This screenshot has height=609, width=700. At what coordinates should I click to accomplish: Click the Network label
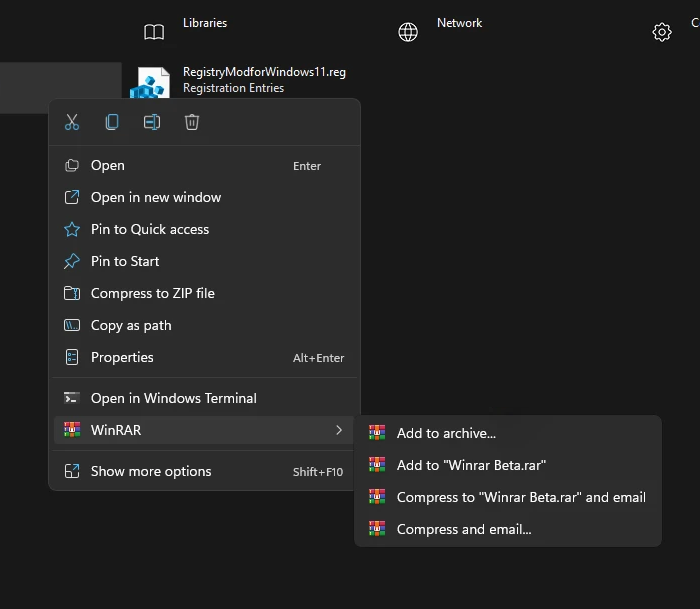pyautogui.click(x=459, y=23)
